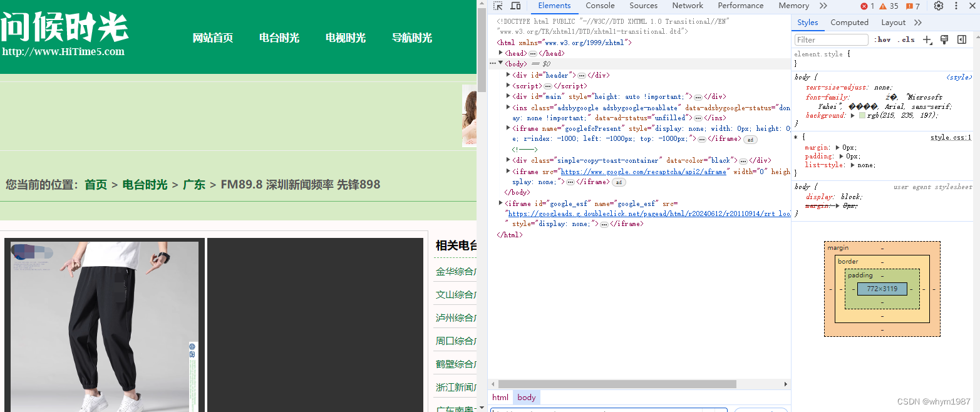Show more DevTools panel tabs chevron
Screen dimensions: 980x412
pos(823,6)
